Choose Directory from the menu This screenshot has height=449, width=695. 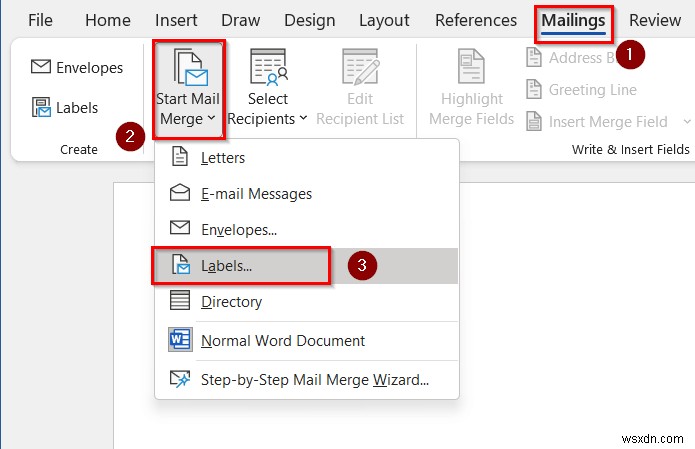tap(306, 301)
